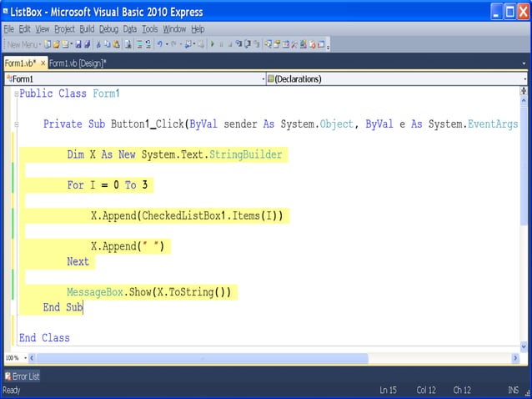Collapse the Button1_Click sub outline
This screenshot has width=532, height=399.
click(x=15, y=124)
